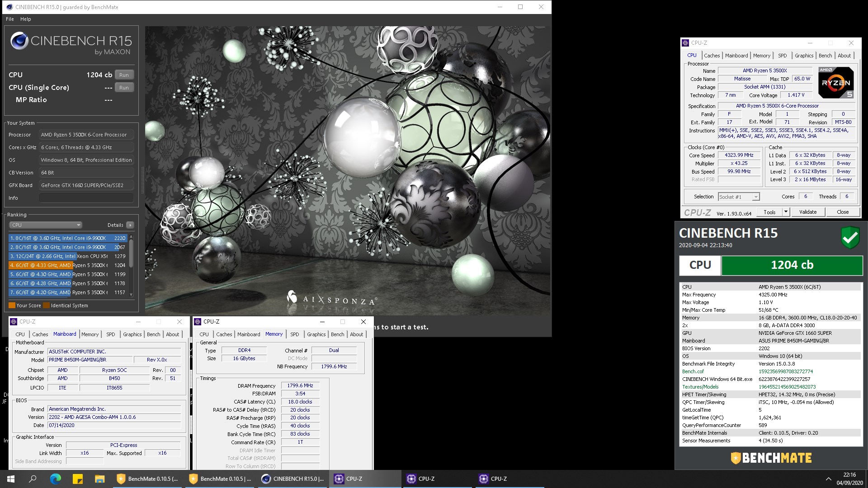Viewport: 868px width, 488px height.
Task: Open the File menu in Cinebench
Action: [10, 19]
